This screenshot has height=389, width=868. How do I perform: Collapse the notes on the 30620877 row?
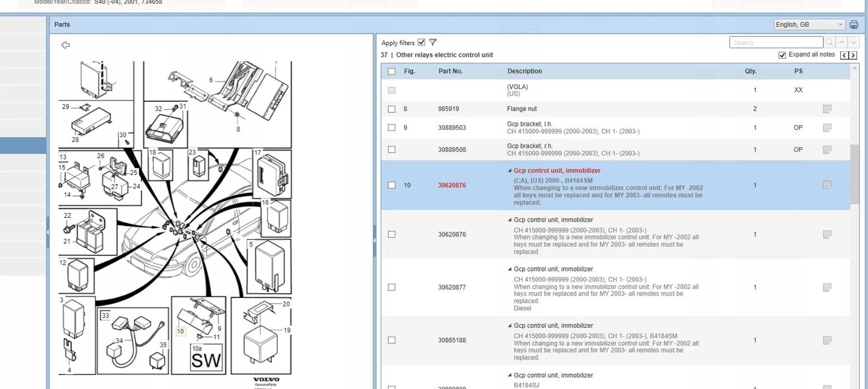[x=510, y=269]
